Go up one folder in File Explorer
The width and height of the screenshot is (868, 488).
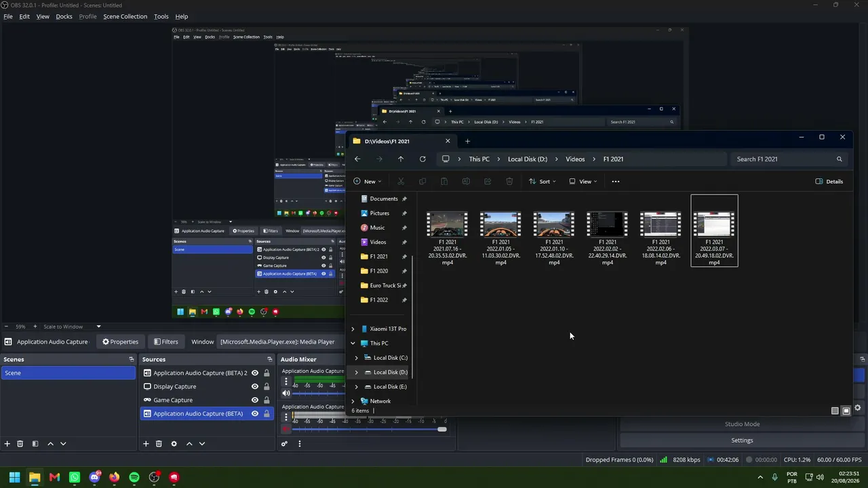coord(401,159)
